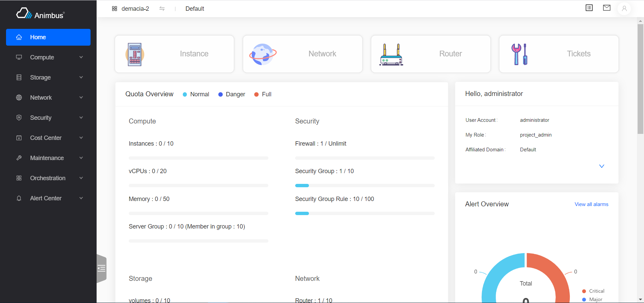The height and width of the screenshot is (303, 644).
Task: Click the Security shield icon
Action: 19,118
